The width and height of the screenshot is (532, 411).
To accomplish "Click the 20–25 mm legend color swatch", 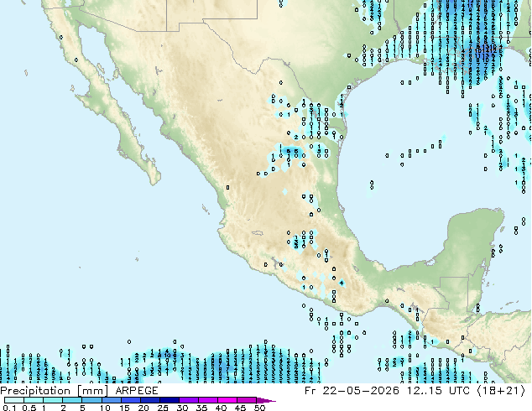I will [149, 400].
